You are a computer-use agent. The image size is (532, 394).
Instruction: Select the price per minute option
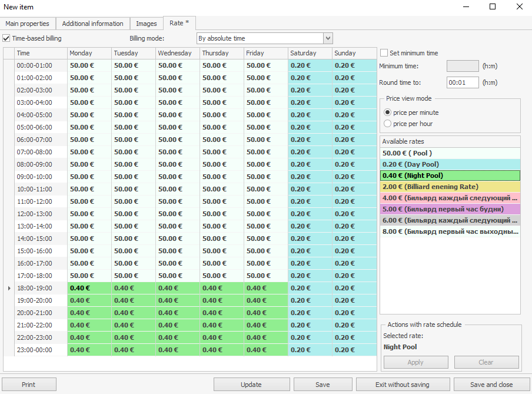coord(387,112)
